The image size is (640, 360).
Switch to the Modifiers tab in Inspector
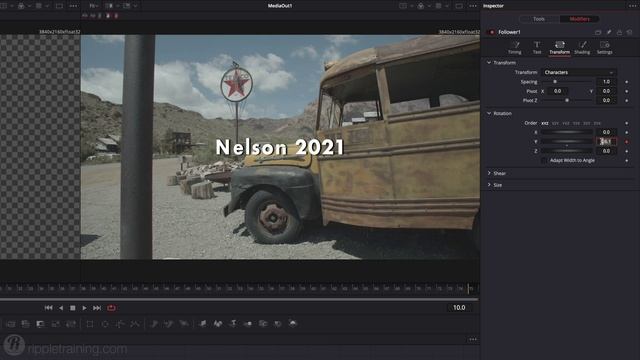tap(579, 19)
